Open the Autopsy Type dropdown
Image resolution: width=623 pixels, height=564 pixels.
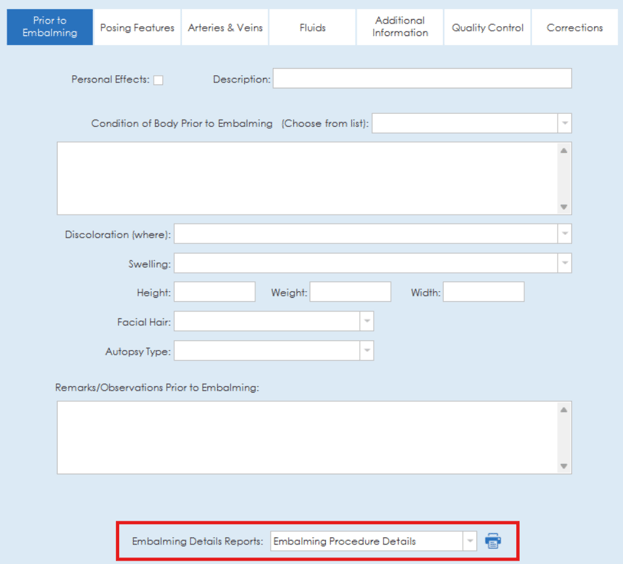pyautogui.click(x=366, y=351)
